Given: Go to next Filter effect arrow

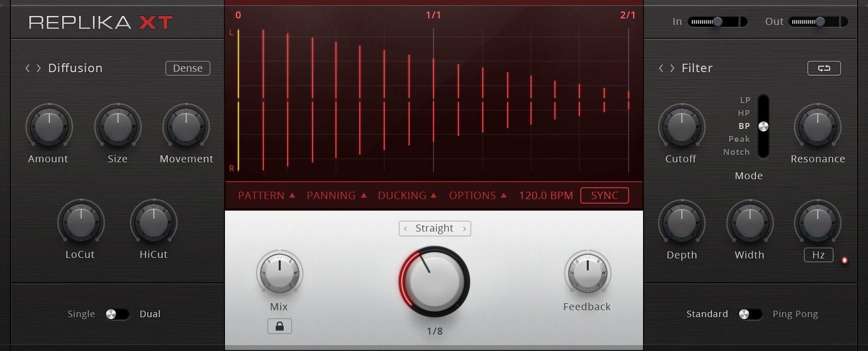Looking at the screenshot, I should [672, 68].
